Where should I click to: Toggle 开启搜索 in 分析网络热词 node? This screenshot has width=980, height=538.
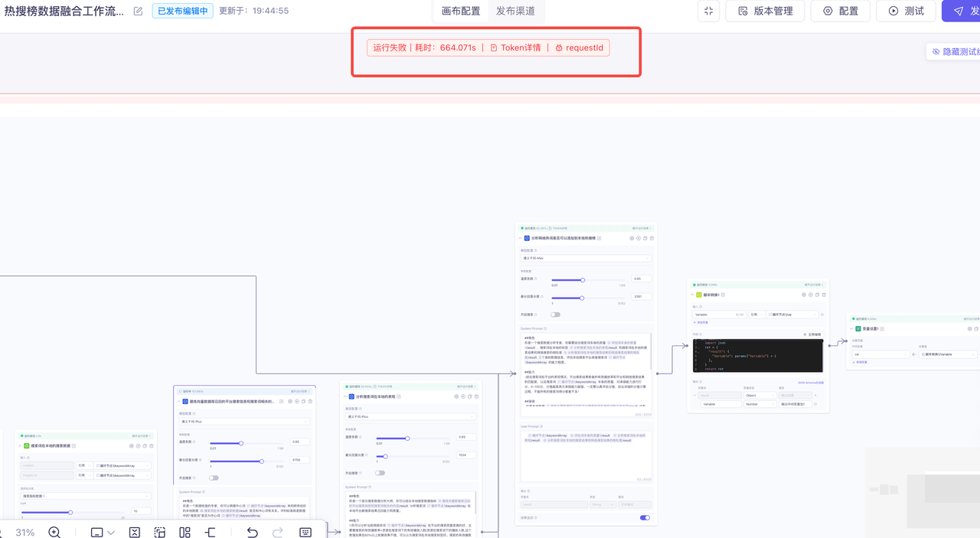point(555,314)
